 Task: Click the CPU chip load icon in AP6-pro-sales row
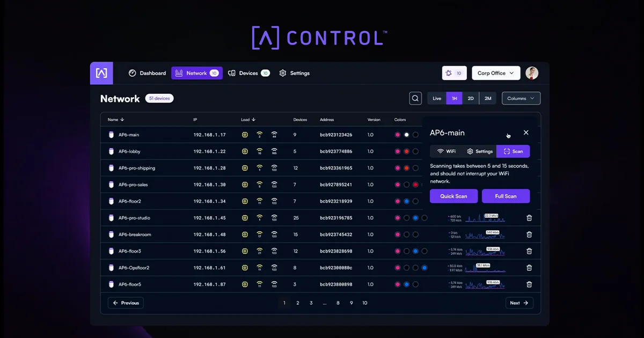click(245, 185)
